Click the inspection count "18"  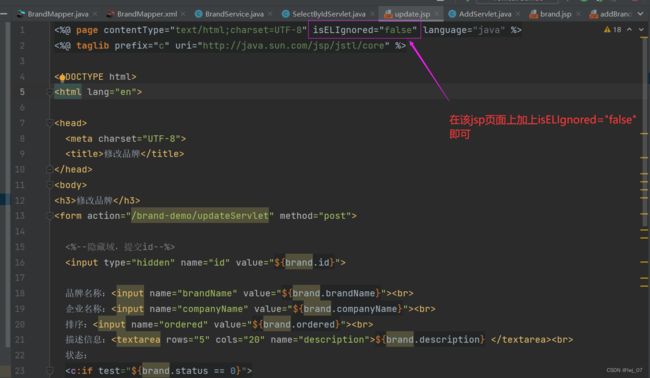pos(617,30)
